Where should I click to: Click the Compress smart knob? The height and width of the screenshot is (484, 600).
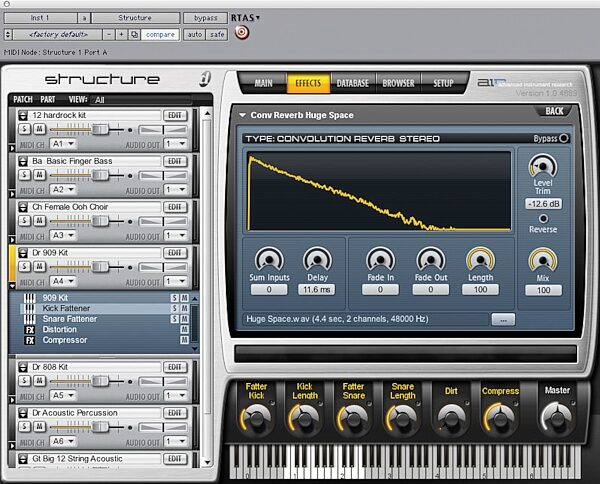coord(499,418)
